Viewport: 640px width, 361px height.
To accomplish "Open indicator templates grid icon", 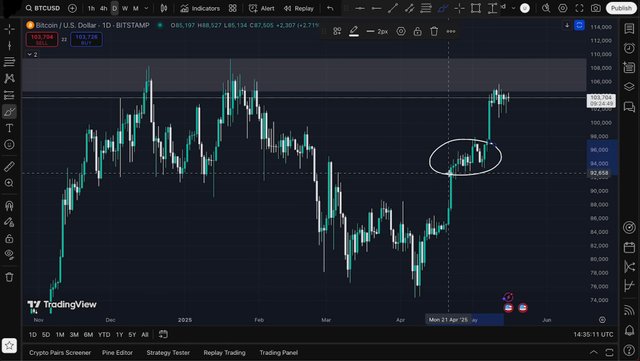I will [x=233, y=8].
